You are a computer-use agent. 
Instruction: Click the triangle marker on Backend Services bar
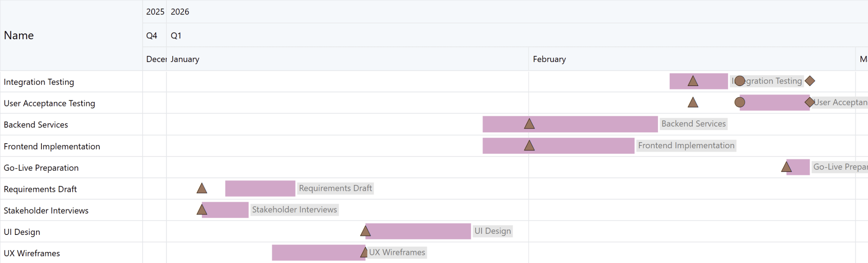(x=529, y=124)
